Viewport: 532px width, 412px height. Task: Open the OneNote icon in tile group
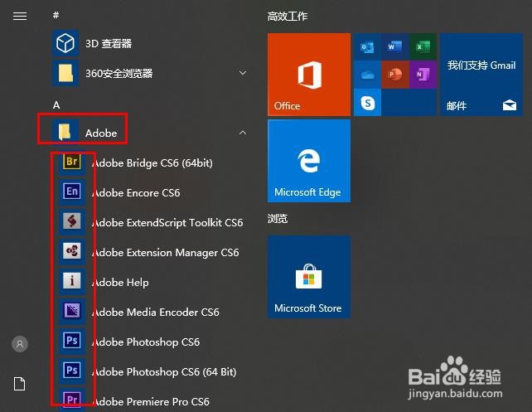pyautogui.click(x=423, y=75)
